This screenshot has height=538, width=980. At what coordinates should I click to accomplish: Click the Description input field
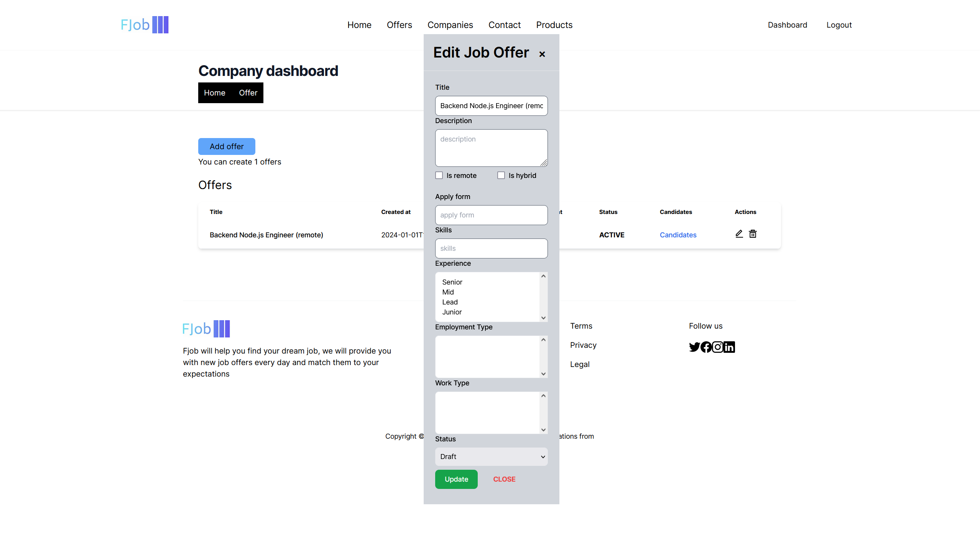[x=491, y=146]
